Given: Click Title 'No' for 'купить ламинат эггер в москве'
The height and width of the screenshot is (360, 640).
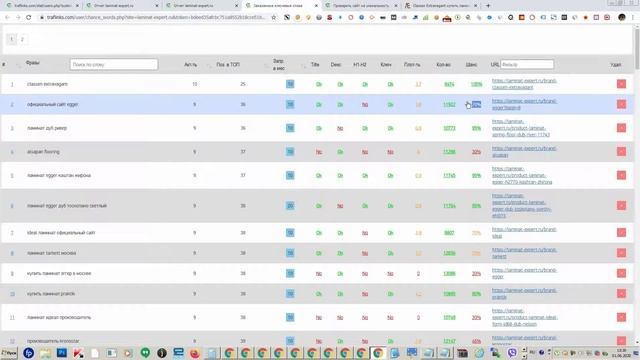Looking at the screenshot, I should click(x=319, y=274).
